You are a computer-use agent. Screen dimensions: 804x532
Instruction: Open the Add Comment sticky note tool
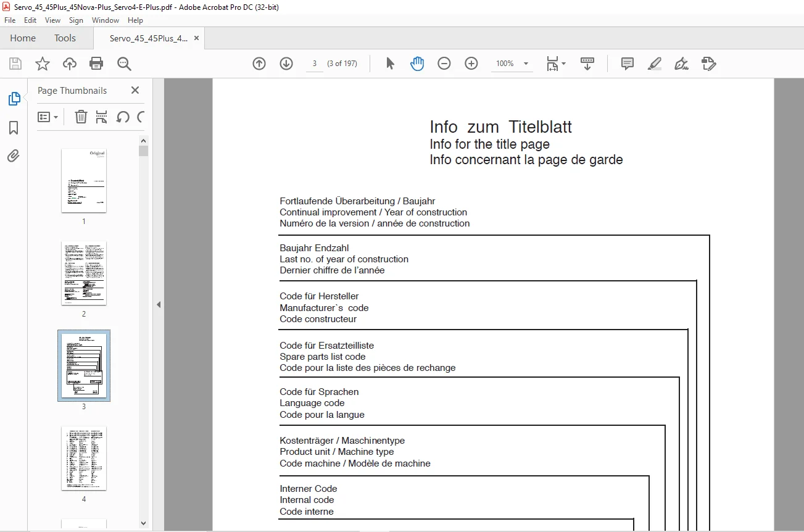628,64
